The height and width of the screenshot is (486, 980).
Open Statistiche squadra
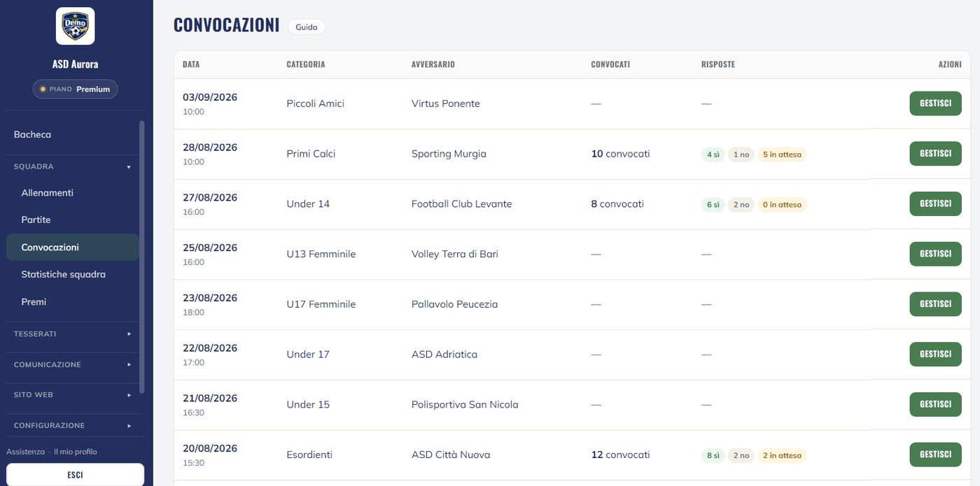tap(72, 274)
